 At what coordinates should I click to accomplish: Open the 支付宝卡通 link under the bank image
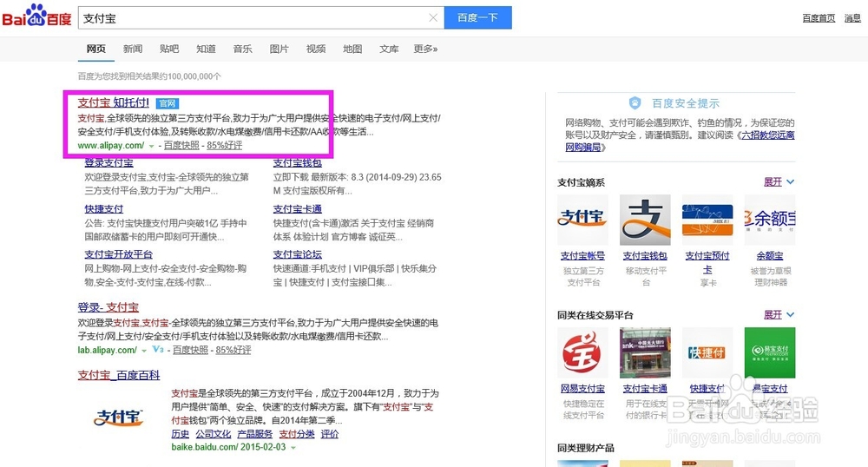tap(645, 388)
